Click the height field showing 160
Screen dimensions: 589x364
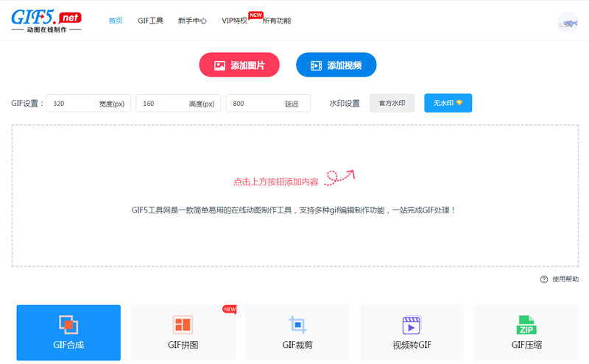point(178,103)
